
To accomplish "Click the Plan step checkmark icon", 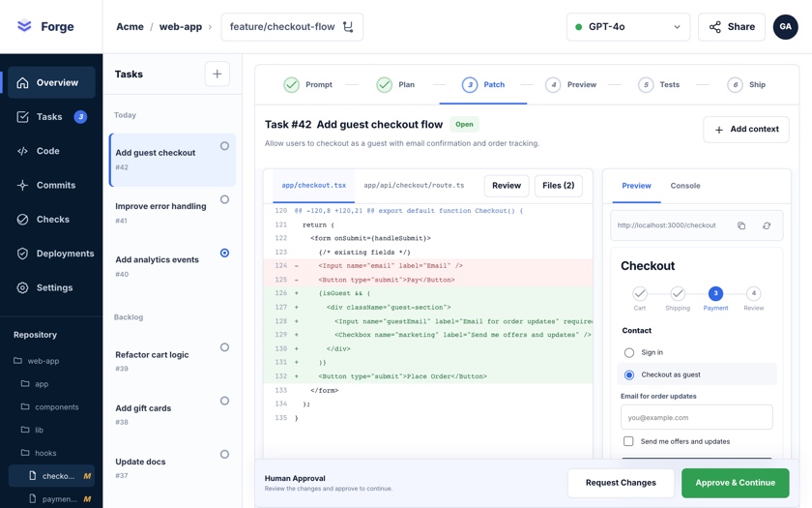I will click(385, 84).
